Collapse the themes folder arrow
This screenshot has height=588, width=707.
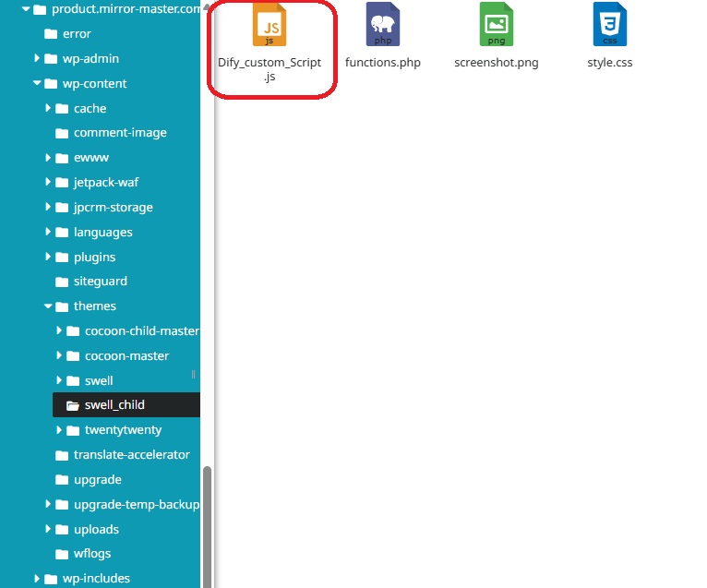[49, 306]
